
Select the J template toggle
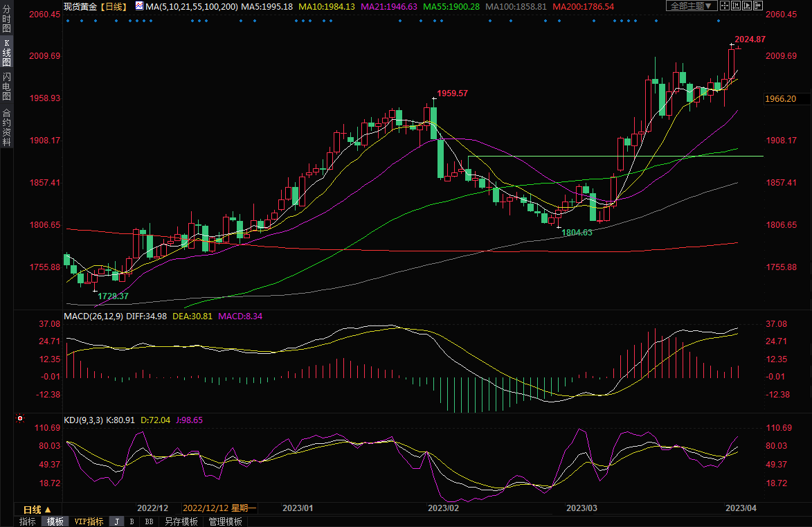116,521
